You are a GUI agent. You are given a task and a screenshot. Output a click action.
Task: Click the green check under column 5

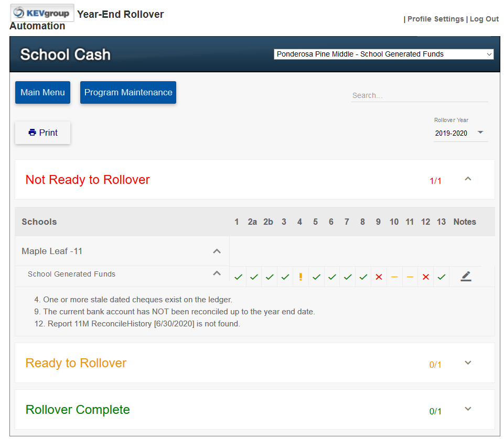click(316, 277)
